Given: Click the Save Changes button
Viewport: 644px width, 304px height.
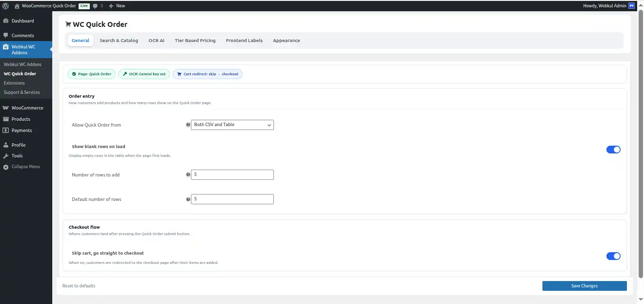Looking at the screenshot, I should [x=584, y=286].
